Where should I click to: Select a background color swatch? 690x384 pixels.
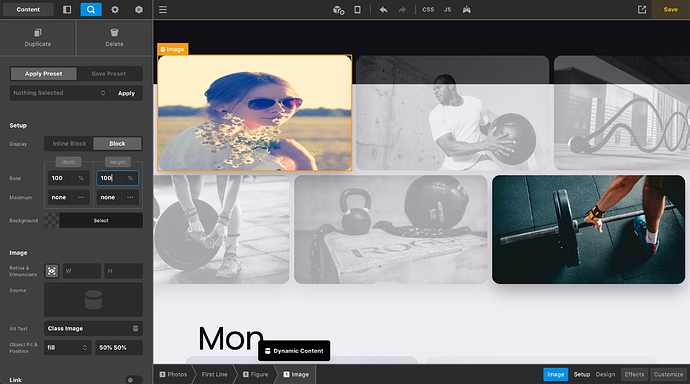(x=51, y=220)
